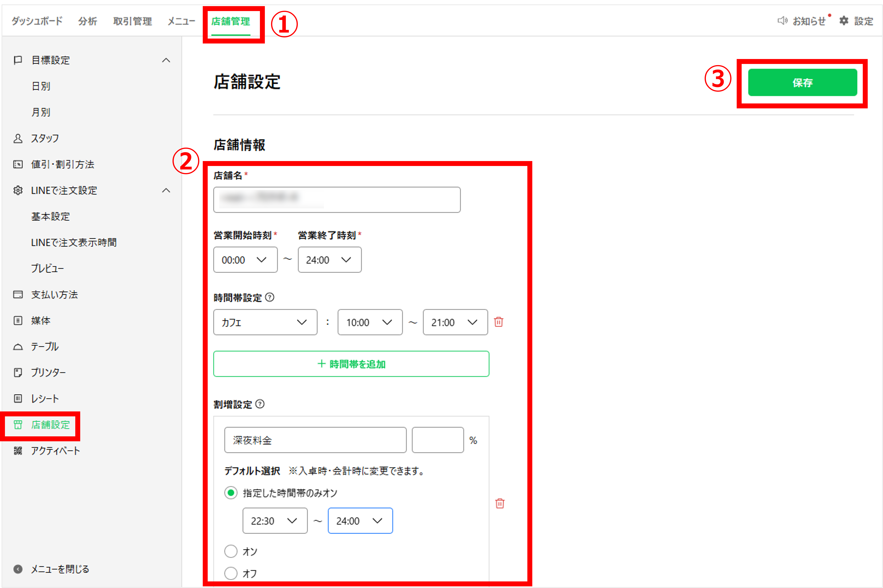Open the 10:00 start time dropdown
Screen dimensions: 883x588
pyautogui.click(x=370, y=322)
